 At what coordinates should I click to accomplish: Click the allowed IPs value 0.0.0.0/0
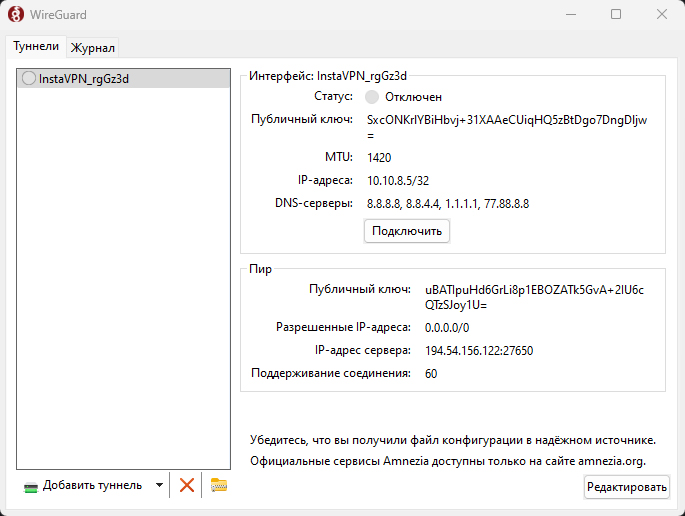click(x=446, y=328)
